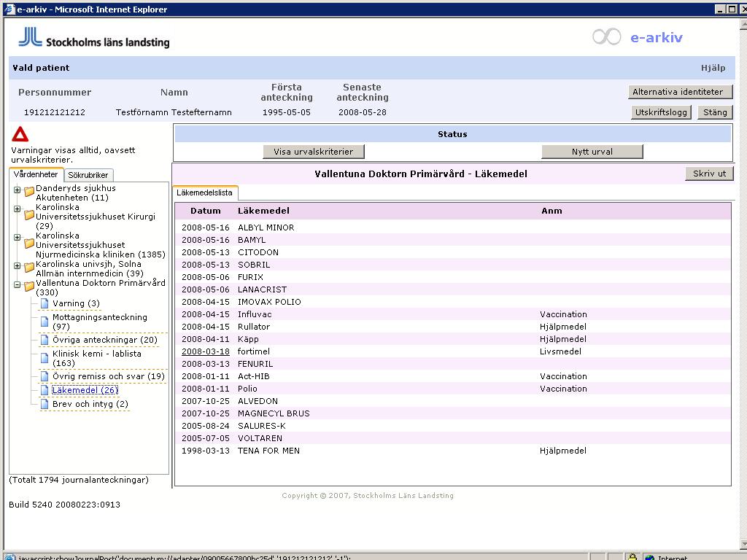Click the Karolinska univsjh Solna folder icon
This screenshot has width=747, height=560.
pyautogui.click(x=29, y=267)
